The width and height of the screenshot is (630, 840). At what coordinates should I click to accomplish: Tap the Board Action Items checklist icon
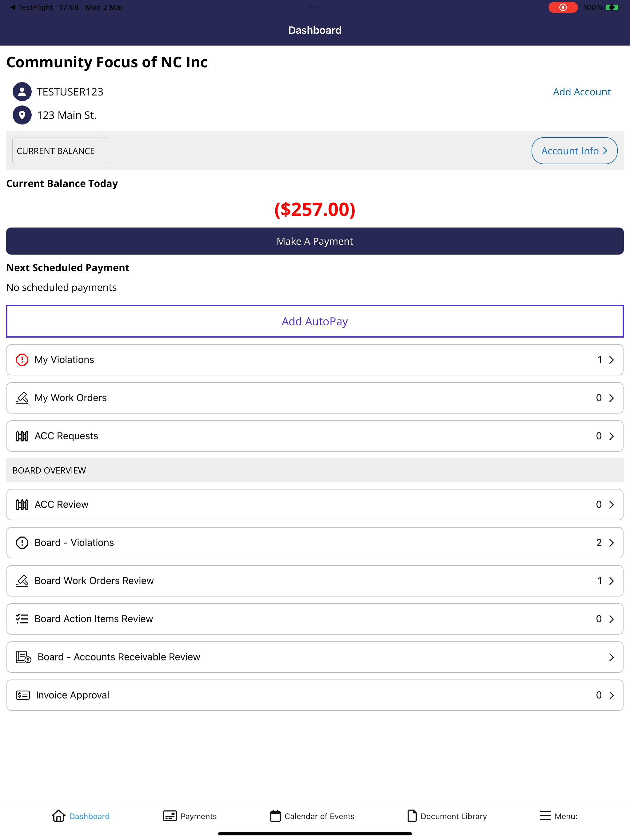pos(22,619)
